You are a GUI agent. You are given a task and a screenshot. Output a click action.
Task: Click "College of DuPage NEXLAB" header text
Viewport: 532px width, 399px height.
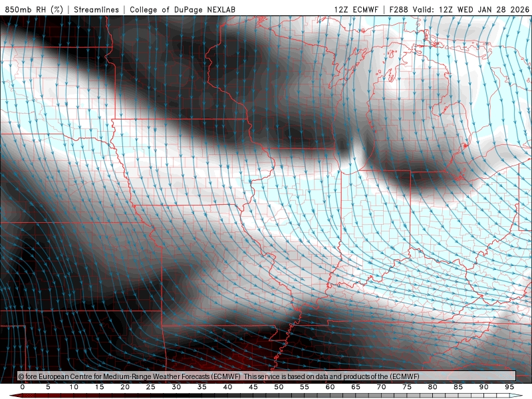[x=182, y=9]
